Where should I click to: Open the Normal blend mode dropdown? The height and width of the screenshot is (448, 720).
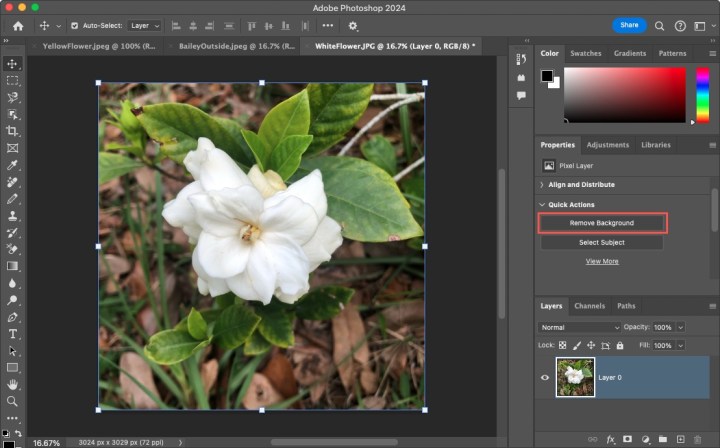coord(580,327)
